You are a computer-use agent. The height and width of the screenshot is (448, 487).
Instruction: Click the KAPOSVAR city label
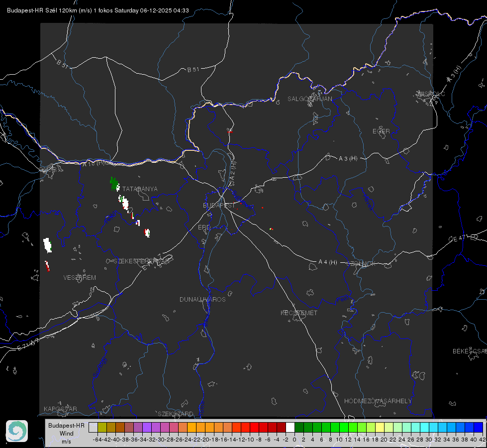tap(60, 409)
